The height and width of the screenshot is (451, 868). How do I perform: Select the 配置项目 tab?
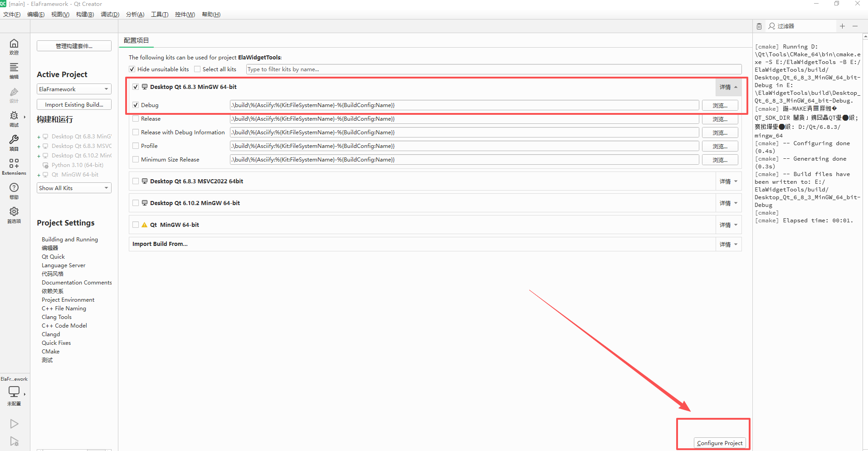click(136, 40)
